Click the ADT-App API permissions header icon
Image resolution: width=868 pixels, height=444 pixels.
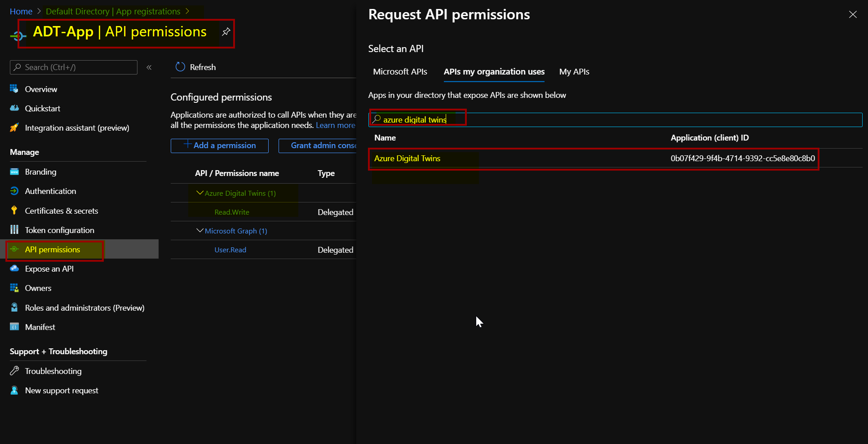pyautogui.click(x=18, y=36)
